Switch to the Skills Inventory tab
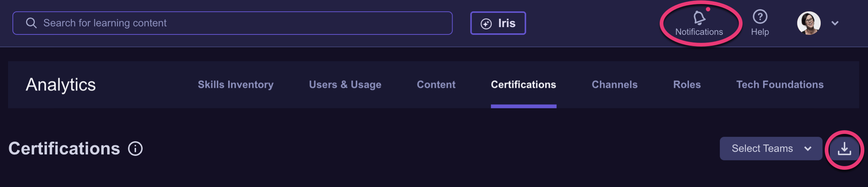This screenshot has width=868, height=187. click(x=235, y=85)
